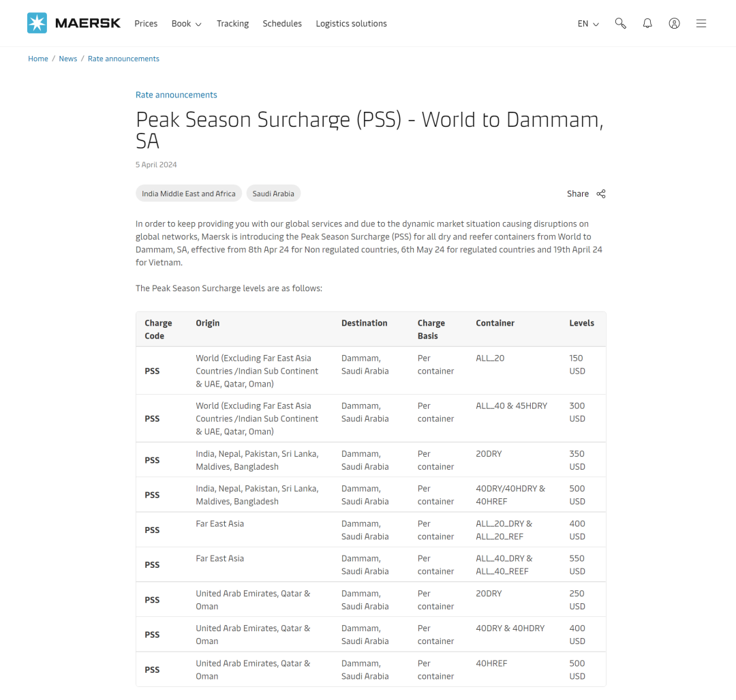Open the hamburger menu
This screenshot has width=736, height=700.
pos(701,23)
